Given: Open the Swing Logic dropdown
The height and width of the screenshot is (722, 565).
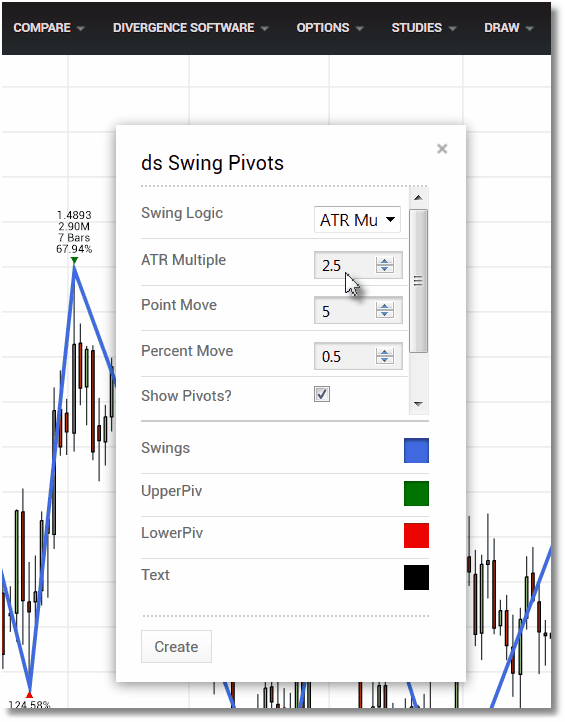Looking at the screenshot, I should point(357,220).
